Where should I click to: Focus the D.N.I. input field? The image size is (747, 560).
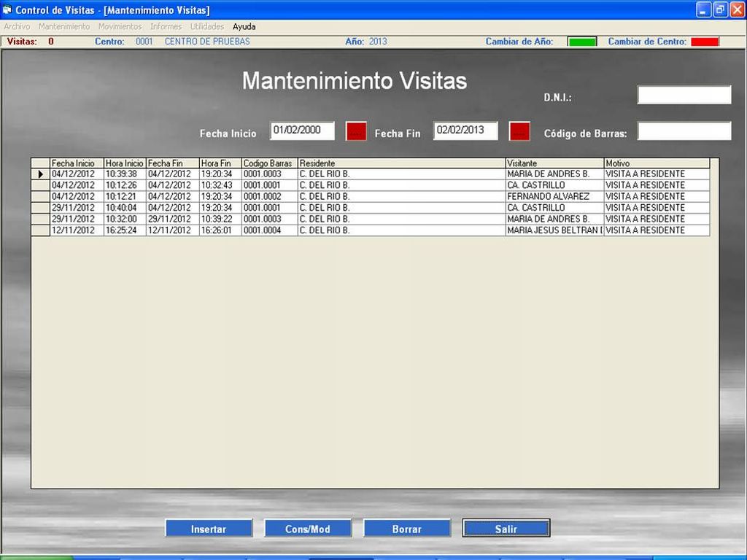[684, 95]
